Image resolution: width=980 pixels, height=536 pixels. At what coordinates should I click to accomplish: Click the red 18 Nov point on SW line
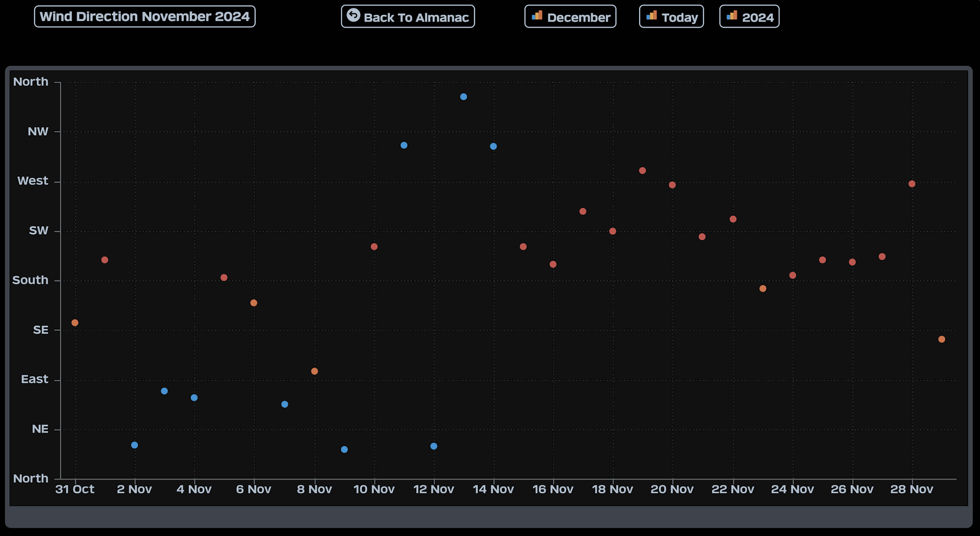pos(612,231)
